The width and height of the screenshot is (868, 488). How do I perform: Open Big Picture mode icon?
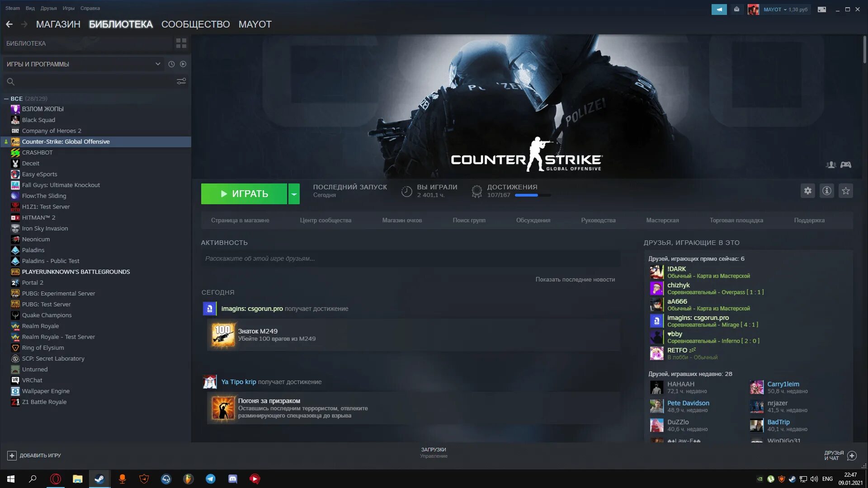[x=822, y=9]
